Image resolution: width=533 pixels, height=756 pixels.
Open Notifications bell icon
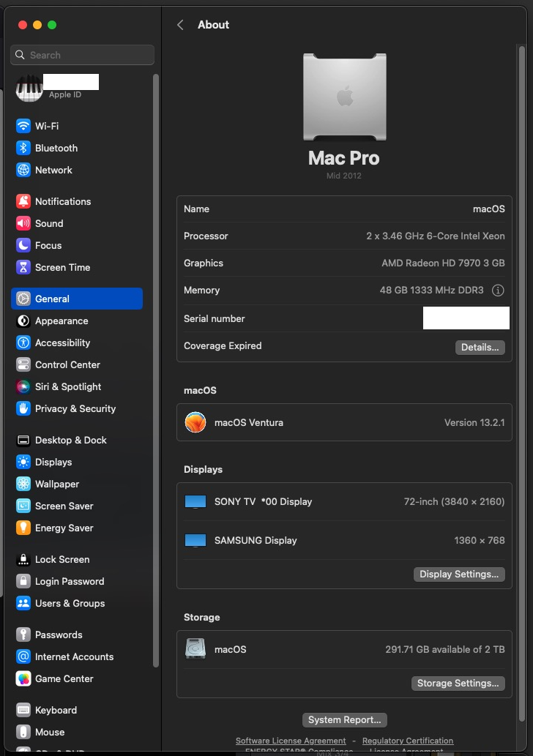tap(23, 201)
